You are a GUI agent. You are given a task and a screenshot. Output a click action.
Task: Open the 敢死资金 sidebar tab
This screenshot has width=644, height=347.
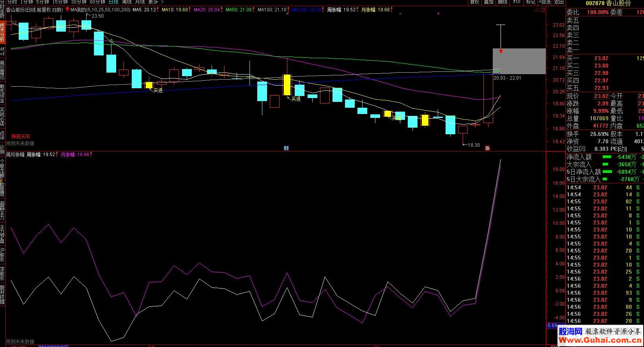(2, 93)
